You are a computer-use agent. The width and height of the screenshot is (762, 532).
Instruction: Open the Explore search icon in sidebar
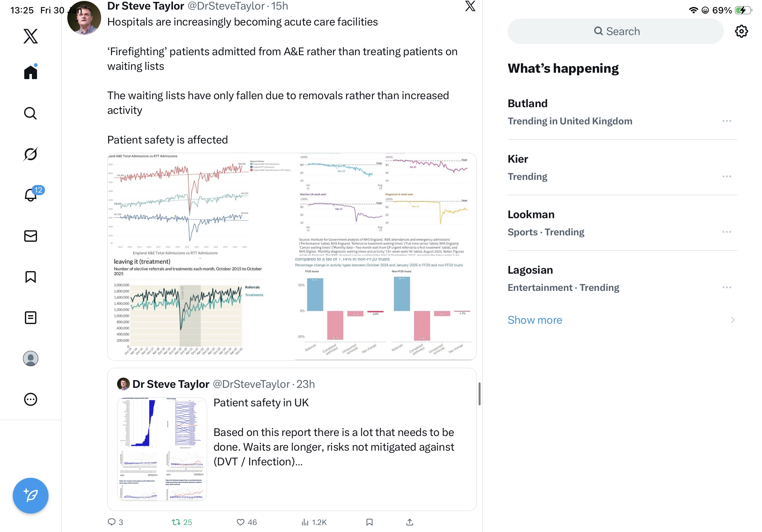tap(31, 114)
